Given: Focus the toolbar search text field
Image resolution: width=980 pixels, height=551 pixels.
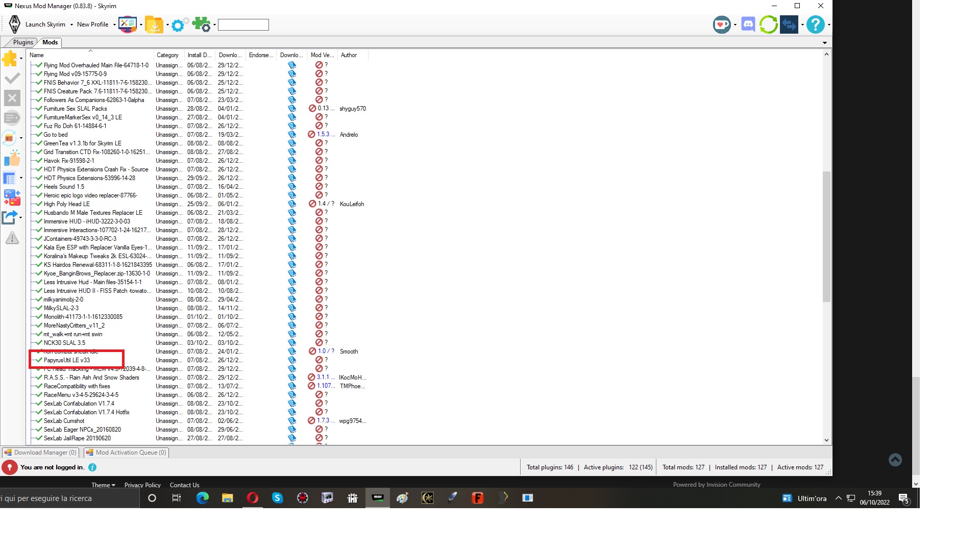Looking at the screenshot, I should 243,24.
